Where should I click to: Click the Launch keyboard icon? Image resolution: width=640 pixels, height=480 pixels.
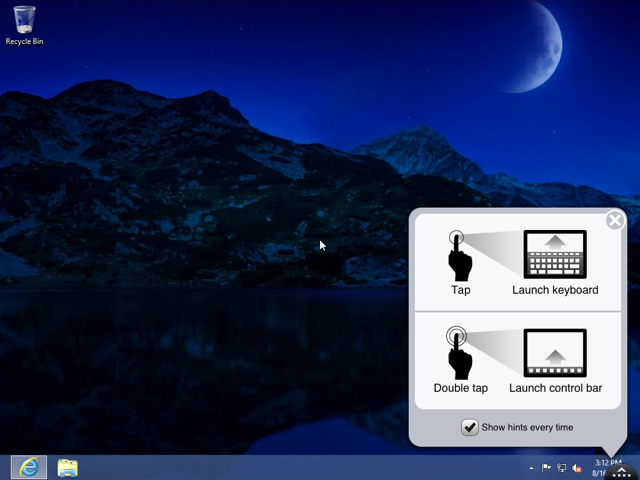coord(555,254)
